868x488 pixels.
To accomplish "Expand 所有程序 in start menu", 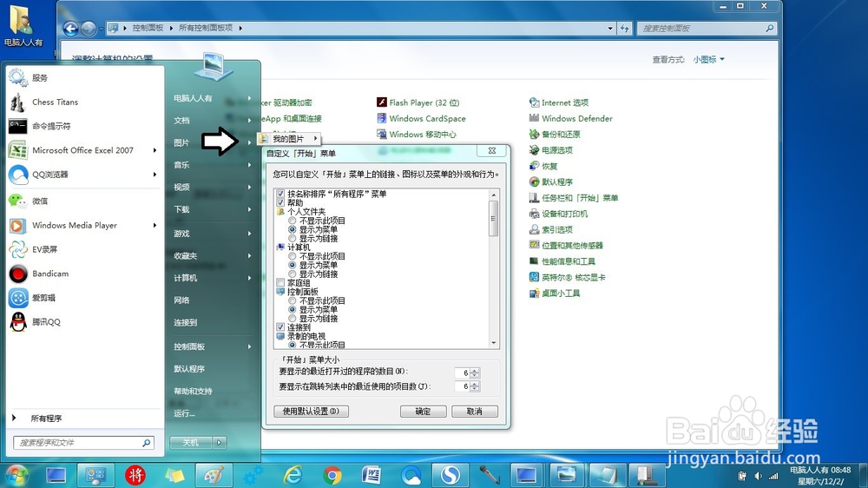I will (46, 419).
